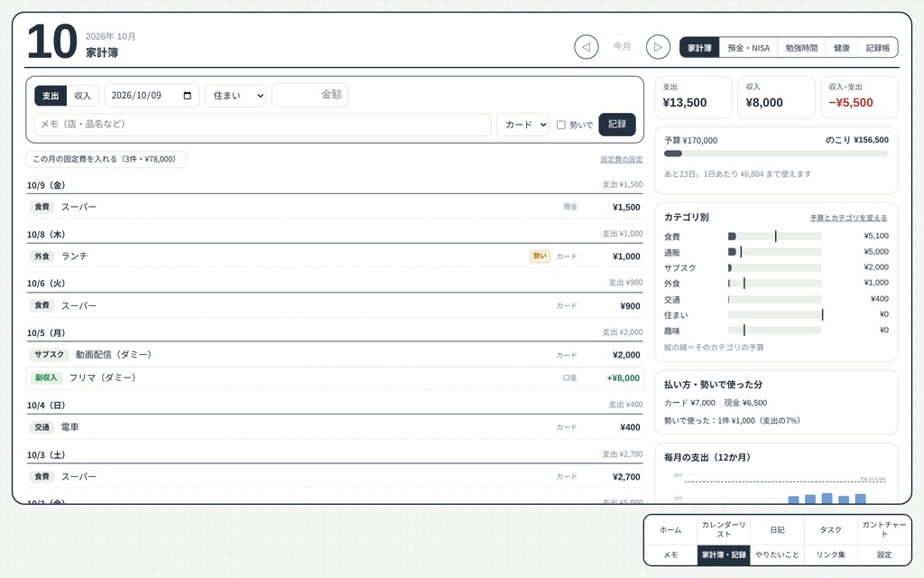Select the フリマ（ダミー） income row
The width and height of the screenshot is (924, 578).
[335, 378]
